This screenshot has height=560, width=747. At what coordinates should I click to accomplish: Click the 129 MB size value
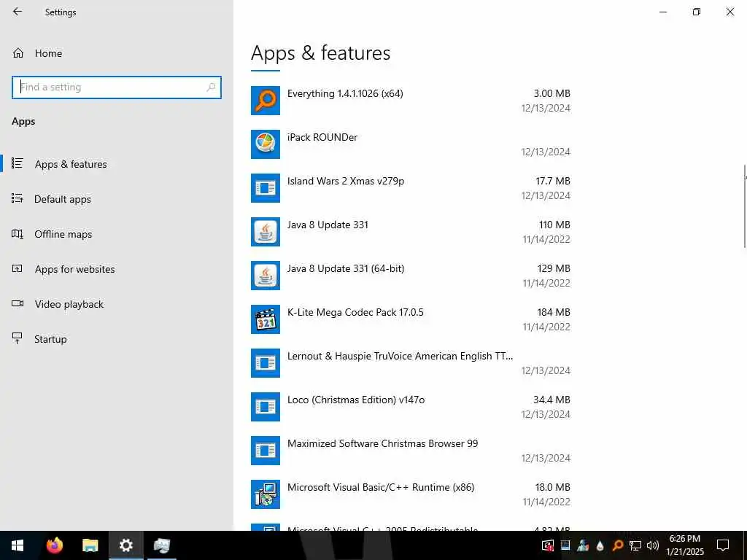click(554, 268)
